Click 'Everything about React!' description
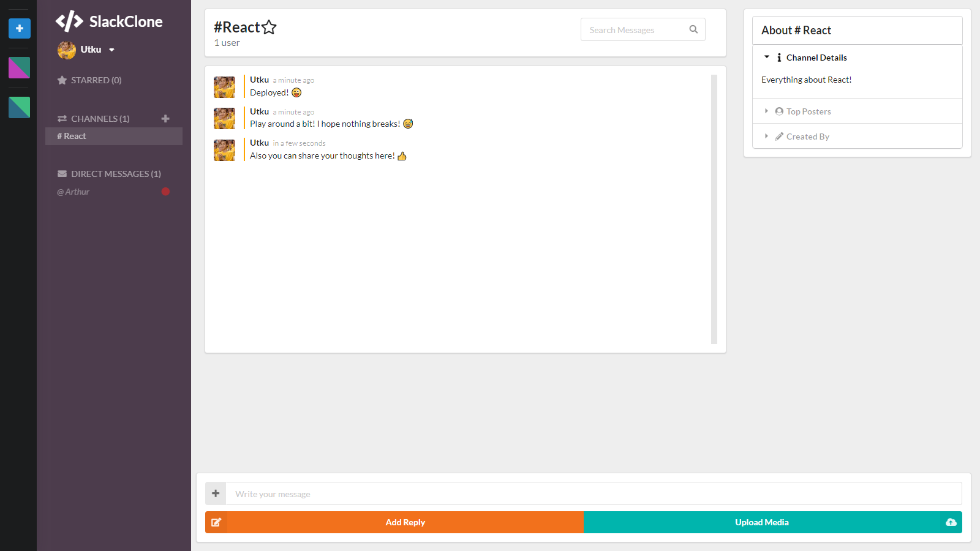 [x=806, y=80]
